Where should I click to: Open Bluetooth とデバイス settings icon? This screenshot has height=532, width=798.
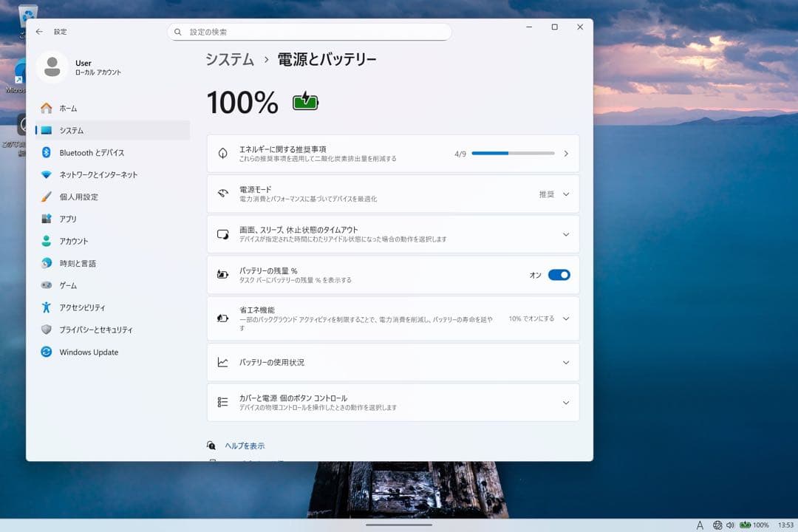[46, 152]
